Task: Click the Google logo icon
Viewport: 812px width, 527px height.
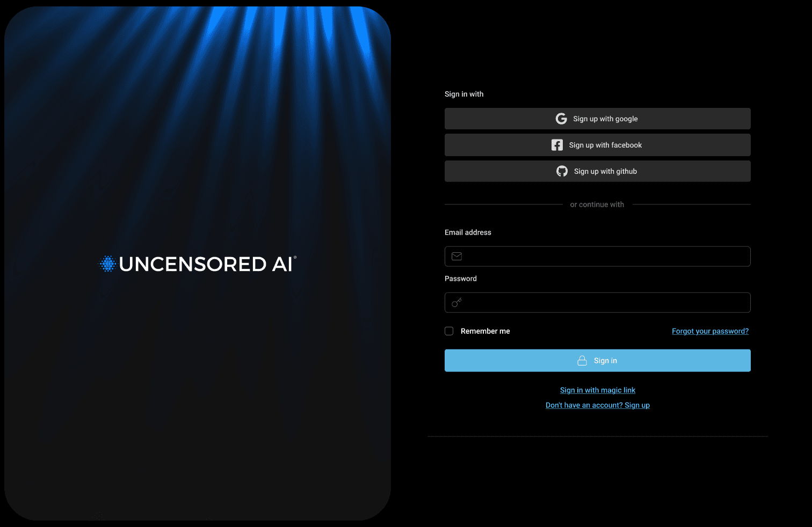Action: coord(561,119)
